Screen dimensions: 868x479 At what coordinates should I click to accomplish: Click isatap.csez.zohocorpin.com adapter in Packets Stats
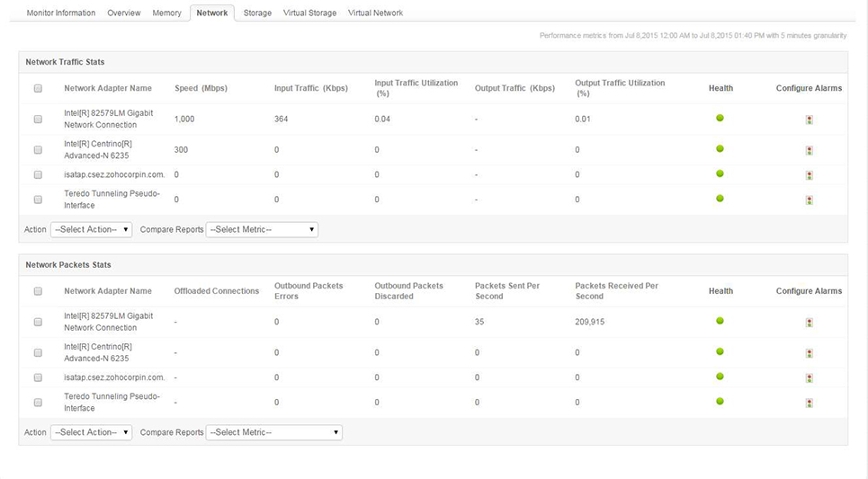pyautogui.click(x=114, y=377)
